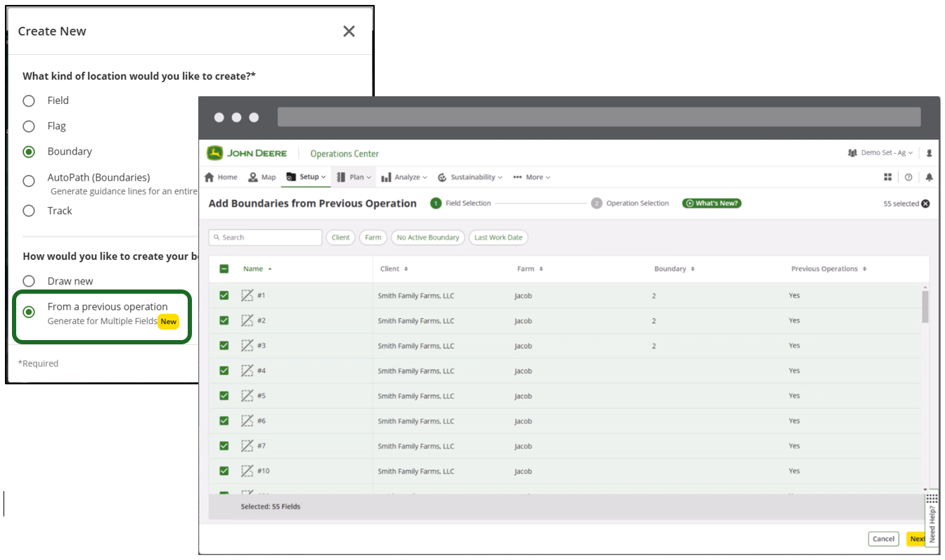
Task: Click the More ellipsis icon
Action: point(517,177)
